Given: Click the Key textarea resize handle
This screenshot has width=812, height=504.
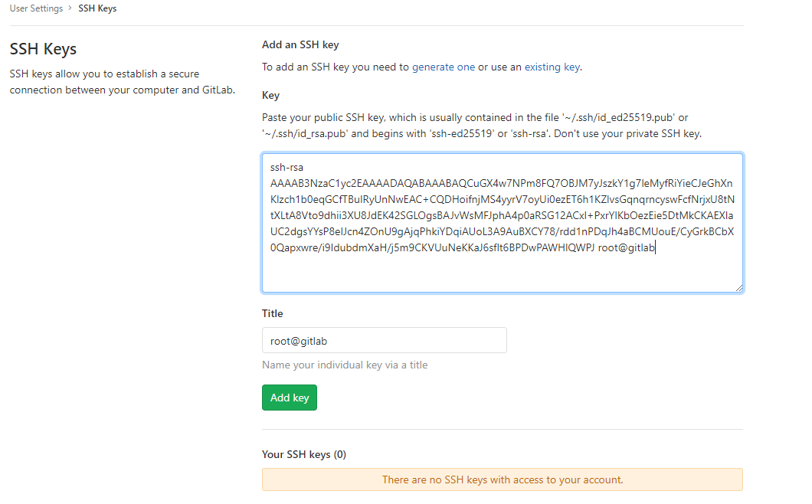Looking at the screenshot, I should pyautogui.click(x=739, y=288).
